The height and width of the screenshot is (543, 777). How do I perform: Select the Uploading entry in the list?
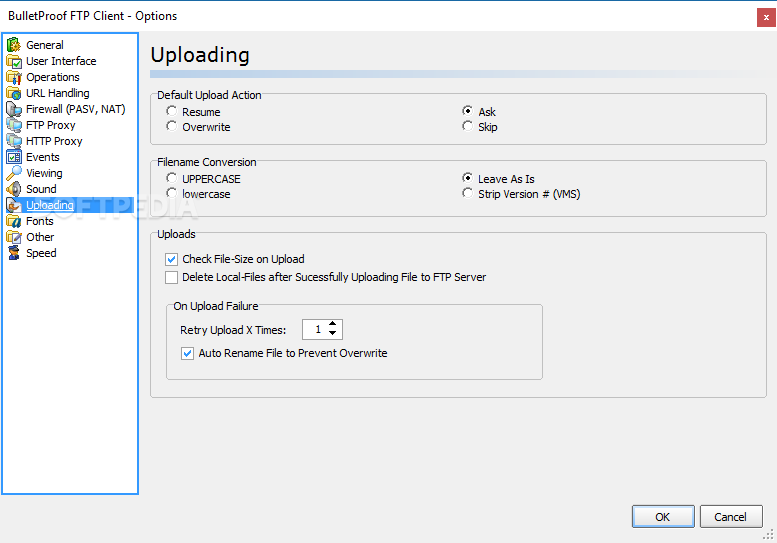50,205
